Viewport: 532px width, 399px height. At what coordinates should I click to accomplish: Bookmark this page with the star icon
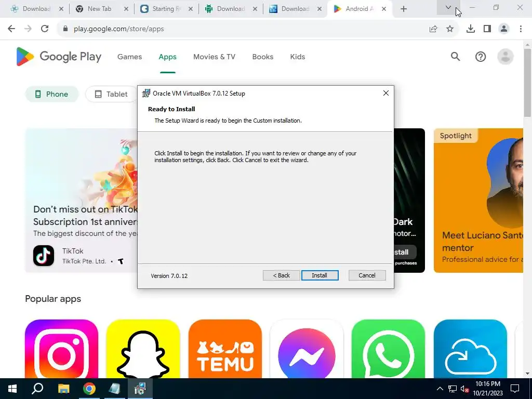click(450, 29)
